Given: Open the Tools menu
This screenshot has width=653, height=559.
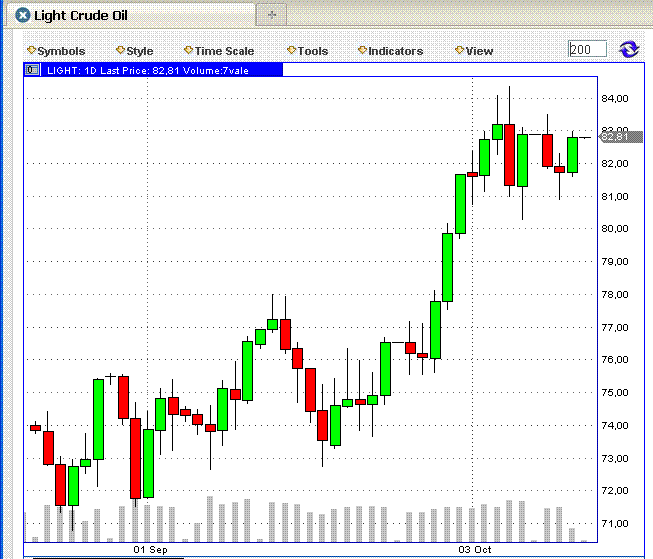Looking at the screenshot, I should pos(308,51).
